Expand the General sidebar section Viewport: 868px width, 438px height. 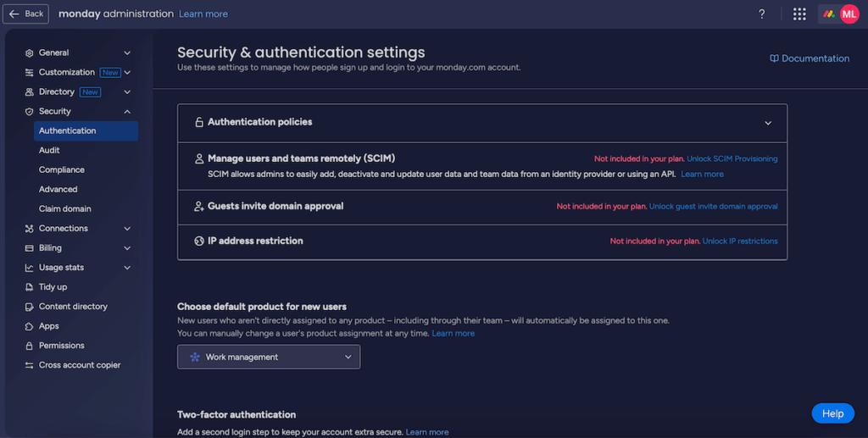(x=127, y=53)
